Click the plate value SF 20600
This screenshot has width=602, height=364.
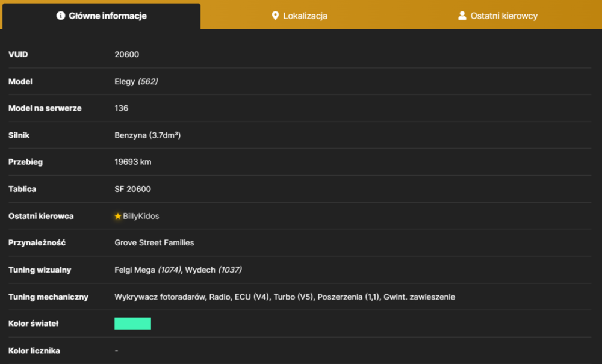pos(133,189)
